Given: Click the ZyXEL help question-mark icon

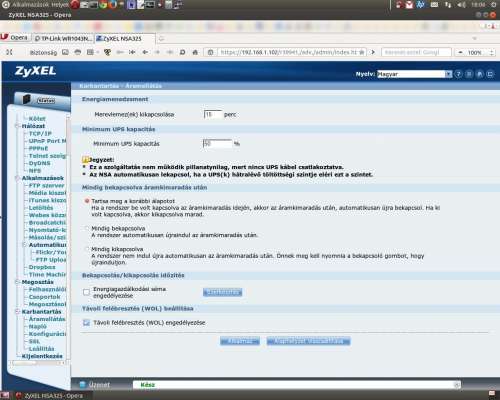Looking at the screenshot, I should click(459, 74).
